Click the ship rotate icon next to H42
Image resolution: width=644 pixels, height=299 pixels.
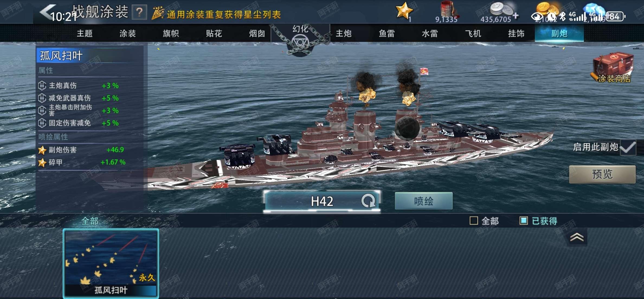pos(368,201)
